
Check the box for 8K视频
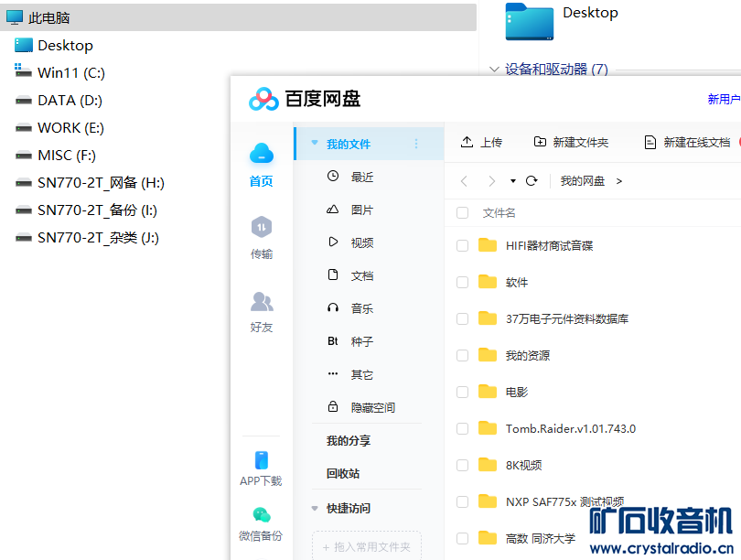click(x=462, y=465)
